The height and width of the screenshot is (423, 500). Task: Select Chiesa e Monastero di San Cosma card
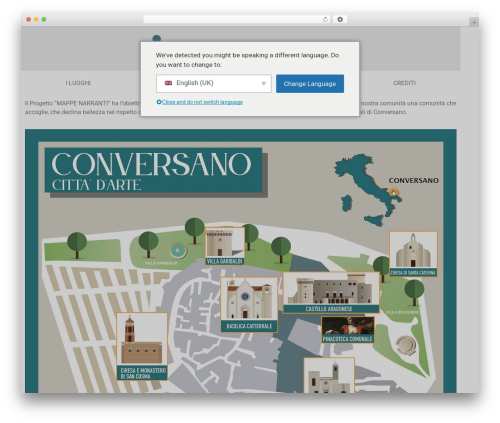click(x=142, y=346)
